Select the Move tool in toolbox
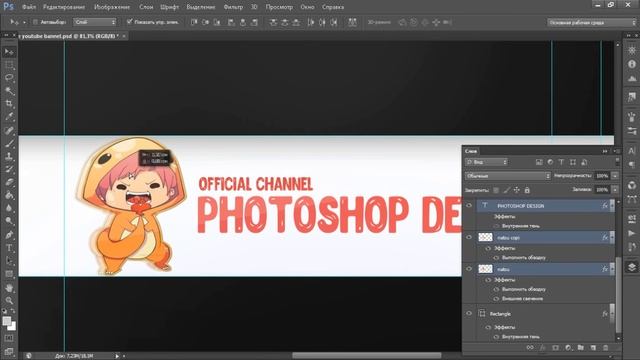Screen dimensions: 640x360 [9, 52]
